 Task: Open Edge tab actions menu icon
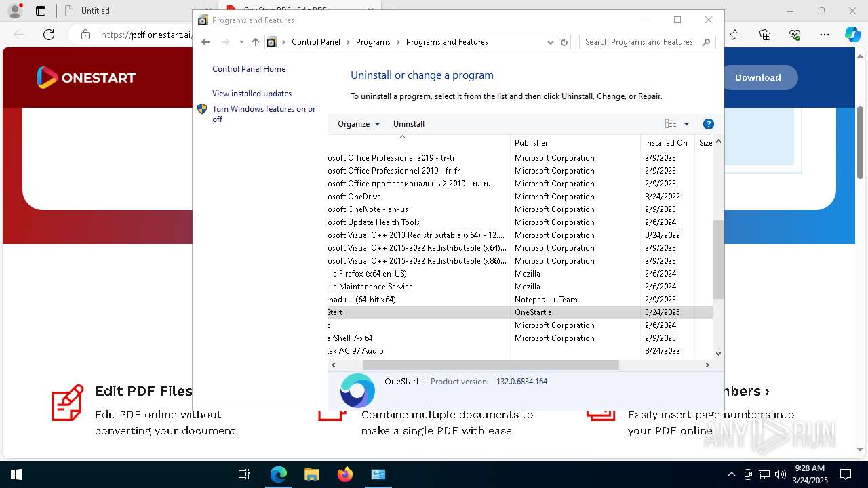tap(41, 11)
